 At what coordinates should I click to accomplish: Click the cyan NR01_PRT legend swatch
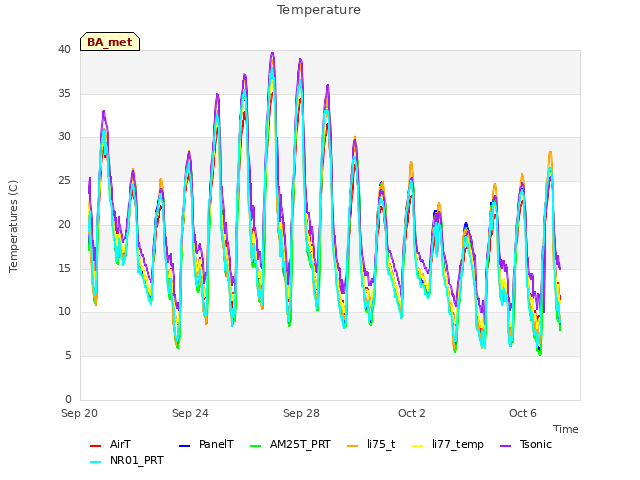point(95,462)
